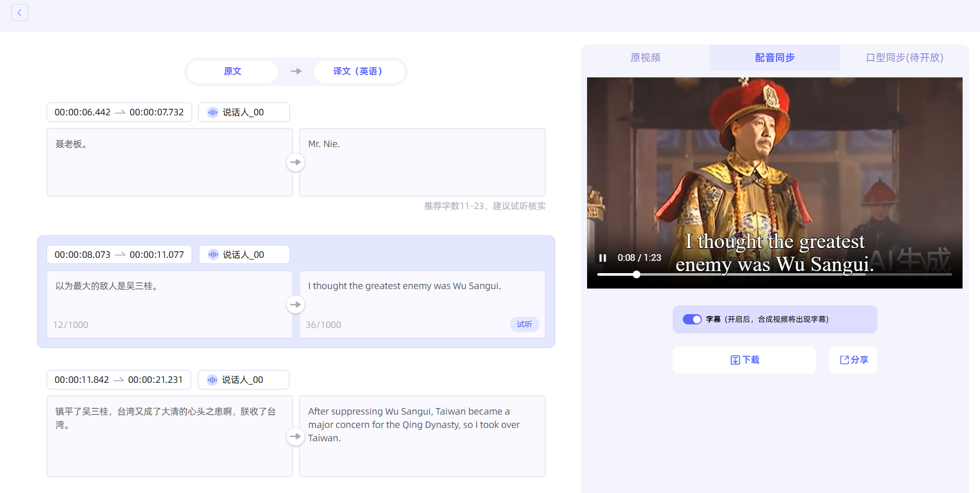Click the translation text field with 'Mr. Nie.'
Screen dimensions: 980x493
[422, 162]
